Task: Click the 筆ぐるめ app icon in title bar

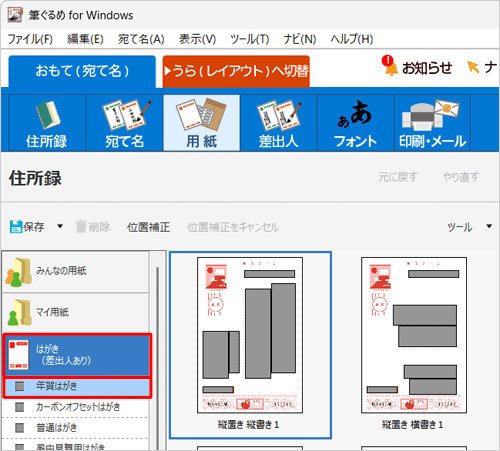Action: click(x=15, y=15)
